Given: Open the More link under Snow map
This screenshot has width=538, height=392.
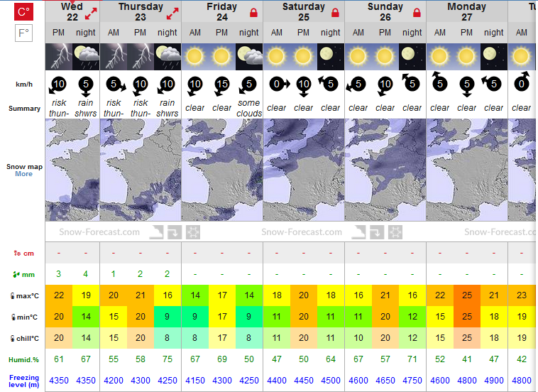Looking at the screenshot, I should [23, 174].
